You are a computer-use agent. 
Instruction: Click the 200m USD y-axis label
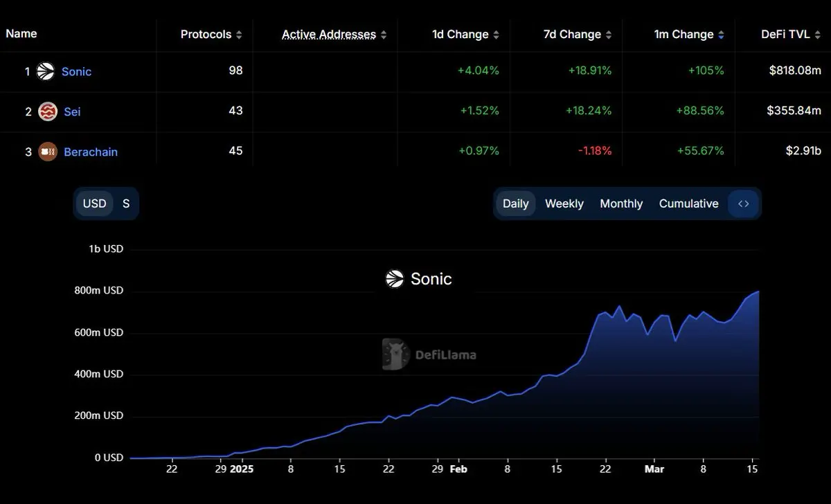(x=99, y=415)
